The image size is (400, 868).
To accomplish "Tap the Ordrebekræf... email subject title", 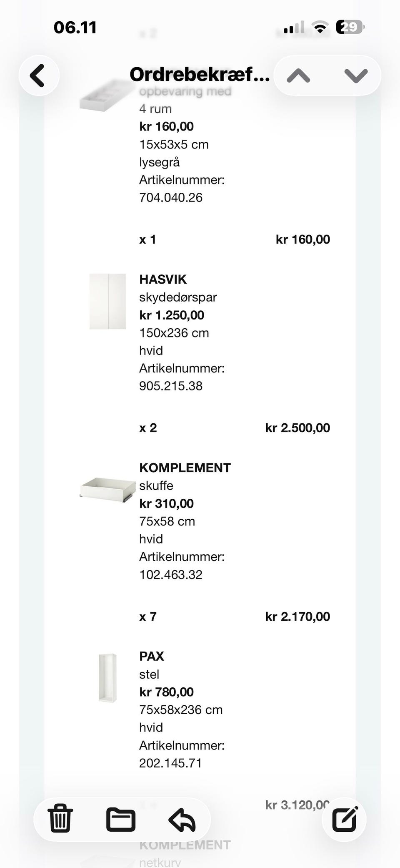I will pos(200,75).
